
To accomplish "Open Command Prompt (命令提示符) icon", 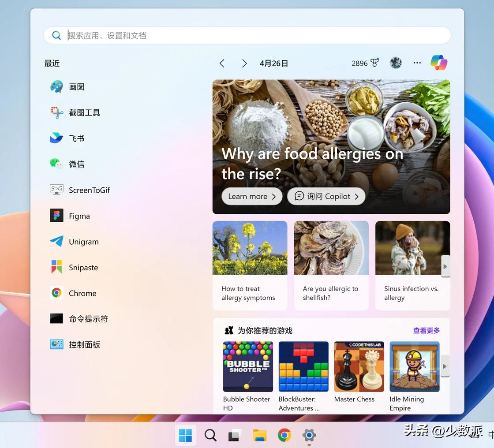I will 56,318.
